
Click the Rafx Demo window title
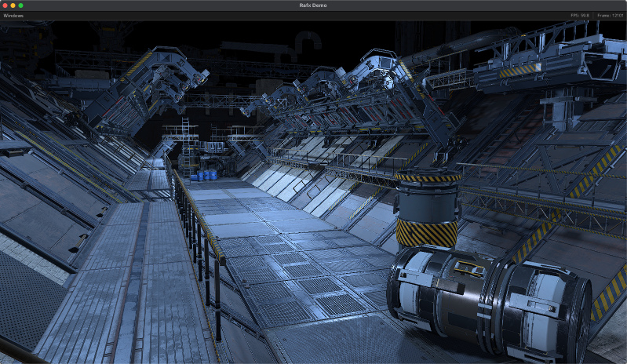(313, 5)
